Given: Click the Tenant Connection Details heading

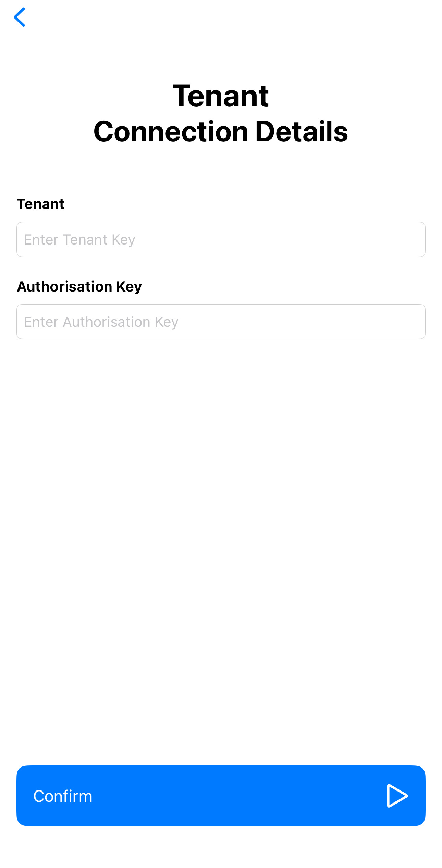Looking at the screenshot, I should [221, 114].
